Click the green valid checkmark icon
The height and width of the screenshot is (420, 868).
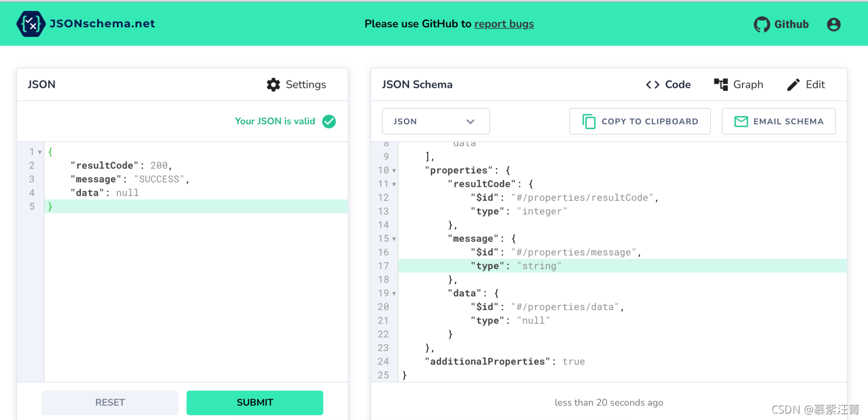(x=329, y=121)
